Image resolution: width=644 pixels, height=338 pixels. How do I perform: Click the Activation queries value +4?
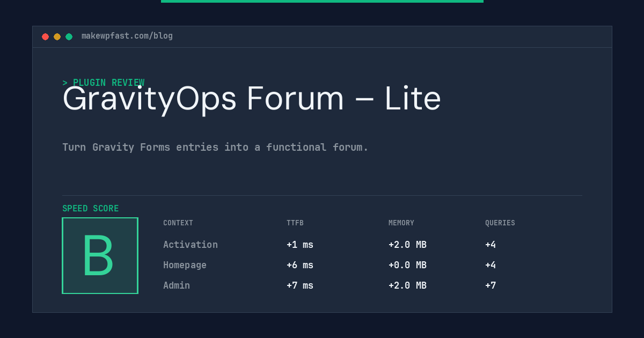point(491,245)
